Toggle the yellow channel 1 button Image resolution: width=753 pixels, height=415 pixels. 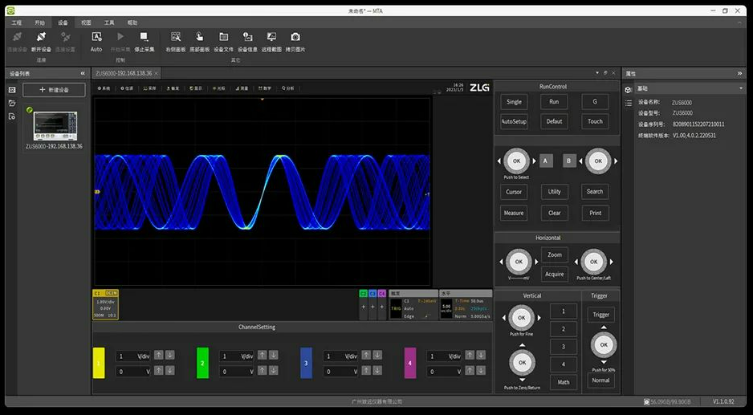click(98, 363)
